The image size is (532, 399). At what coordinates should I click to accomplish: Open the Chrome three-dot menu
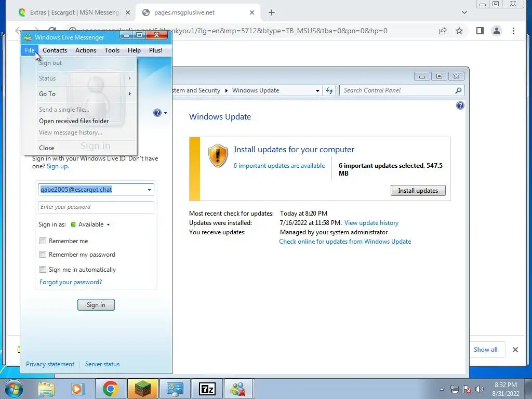513,31
